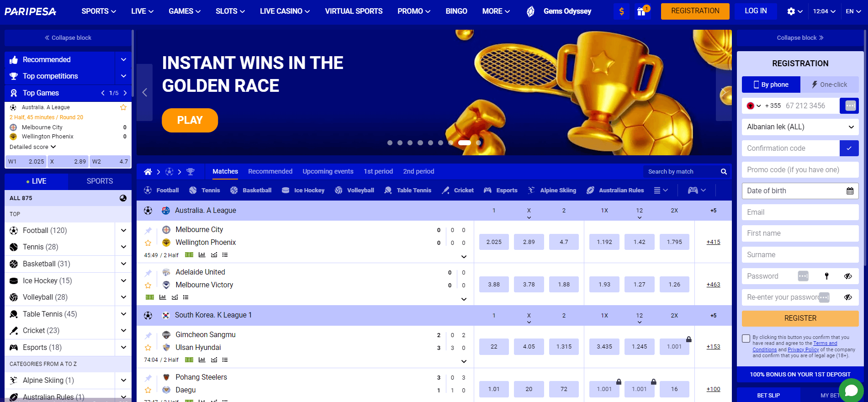Filter by Basketball in sport bar
The height and width of the screenshot is (402, 868).
251,190
